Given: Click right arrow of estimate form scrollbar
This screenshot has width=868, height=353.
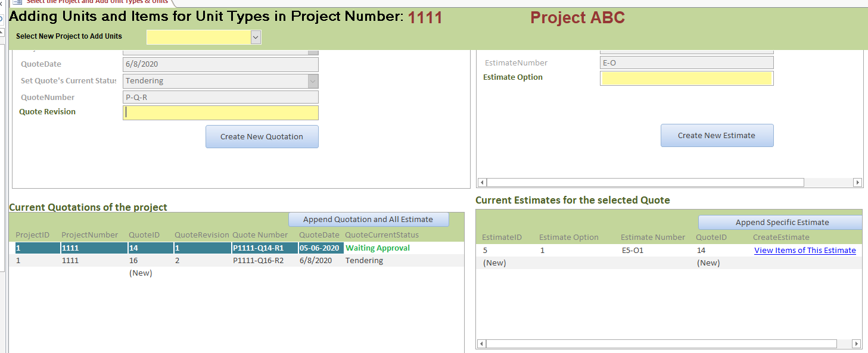Looking at the screenshot, I should pyautogui.click(x=858, y=183).
